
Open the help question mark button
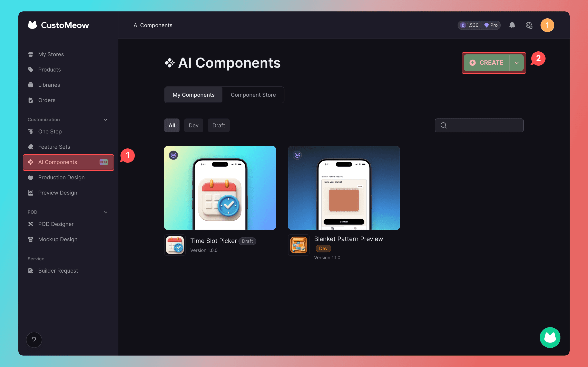pyautogui.click(x=34, y=339)
